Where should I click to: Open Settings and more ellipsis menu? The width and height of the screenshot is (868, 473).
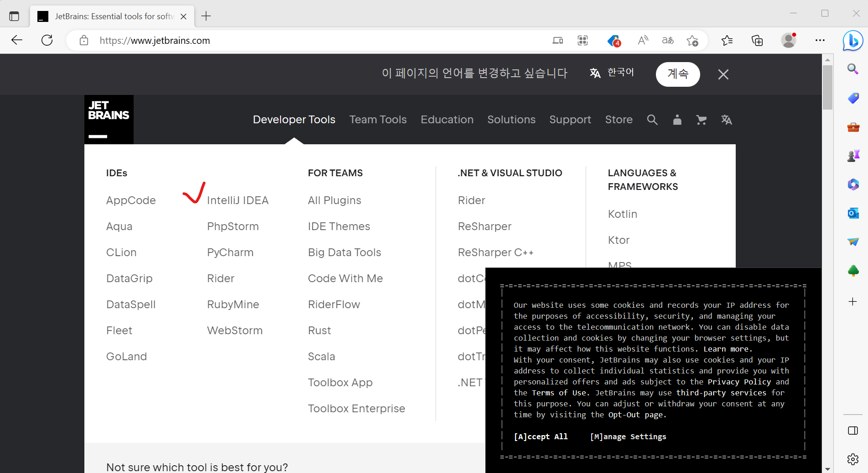click(x=820, y=40)
